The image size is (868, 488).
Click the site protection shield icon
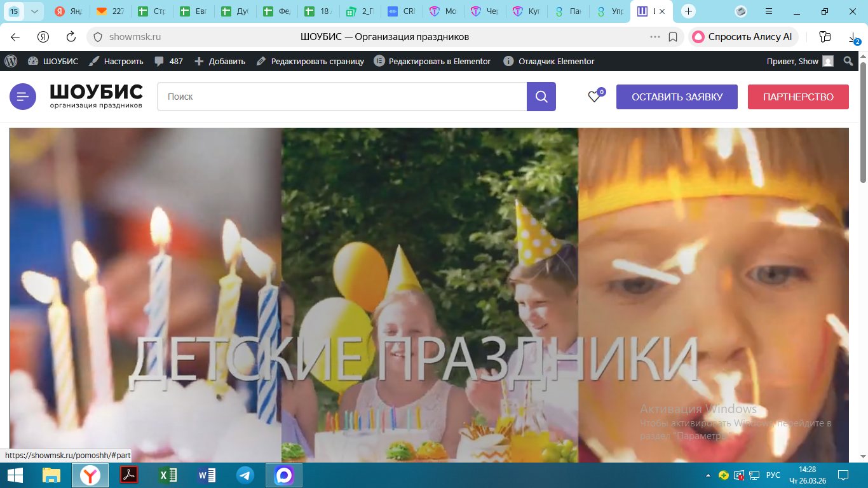point(97,37)
